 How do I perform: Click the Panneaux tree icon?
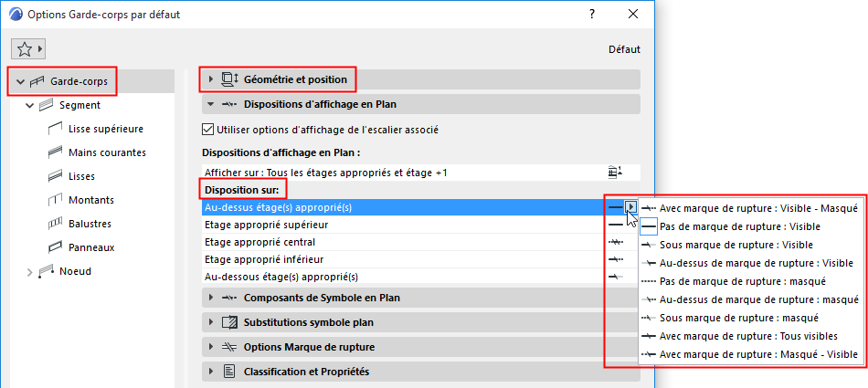[53, 247]
